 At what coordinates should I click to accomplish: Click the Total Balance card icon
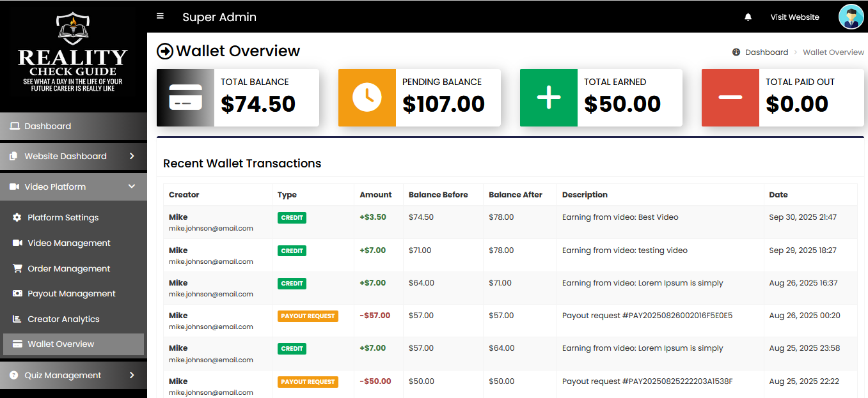185,98
